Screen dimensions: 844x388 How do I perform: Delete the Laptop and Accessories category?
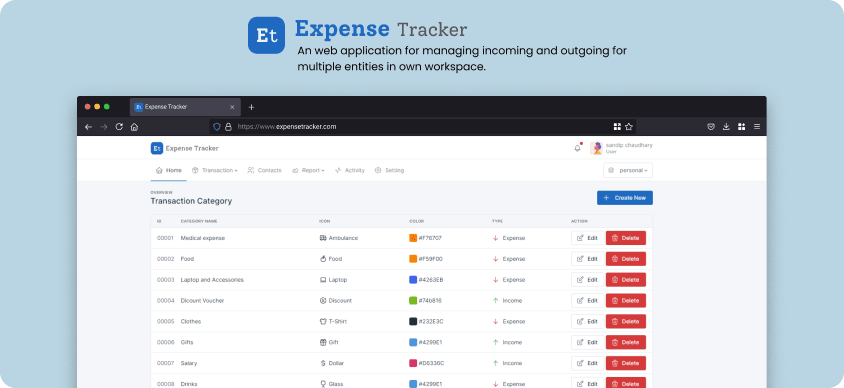(x=625, y=280)
